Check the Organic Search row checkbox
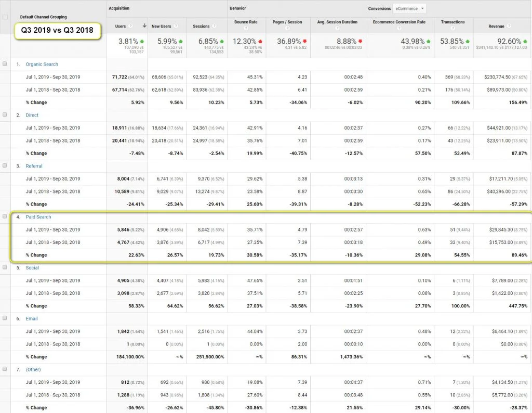The width and height of the screenshot is (532, 413). click(x=5, y=64)
